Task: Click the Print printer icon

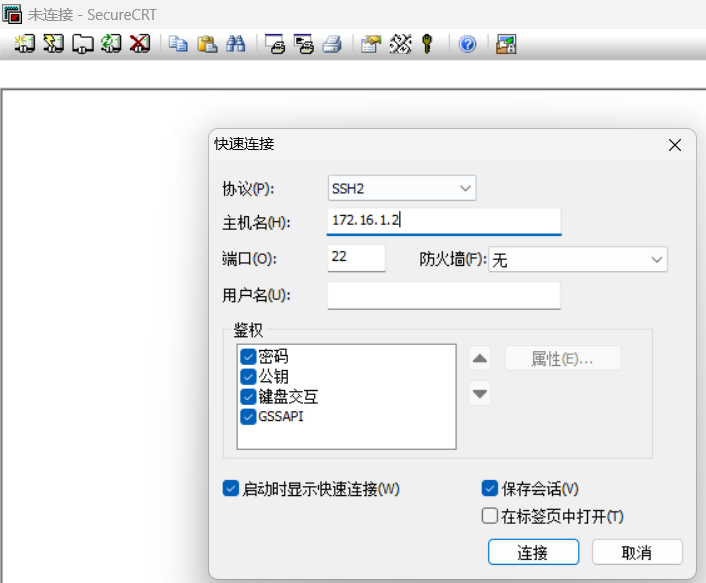Action: (332, 44)
